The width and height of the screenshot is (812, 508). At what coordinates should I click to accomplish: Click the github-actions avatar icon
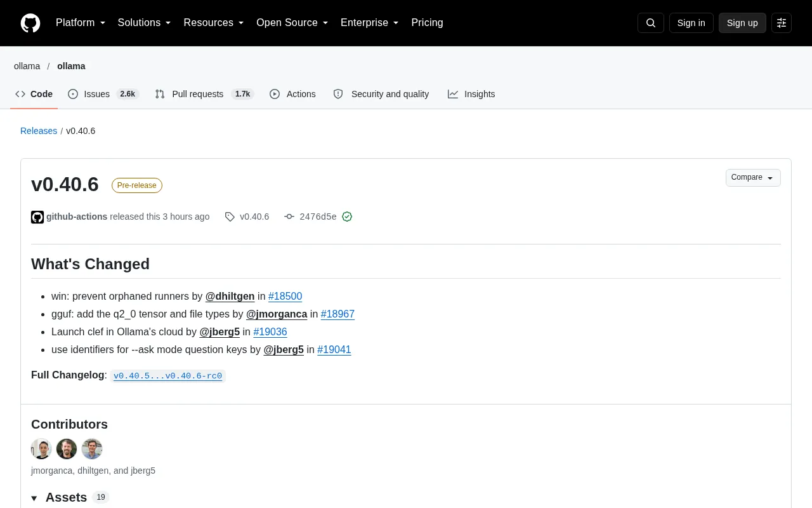point(37,217)
